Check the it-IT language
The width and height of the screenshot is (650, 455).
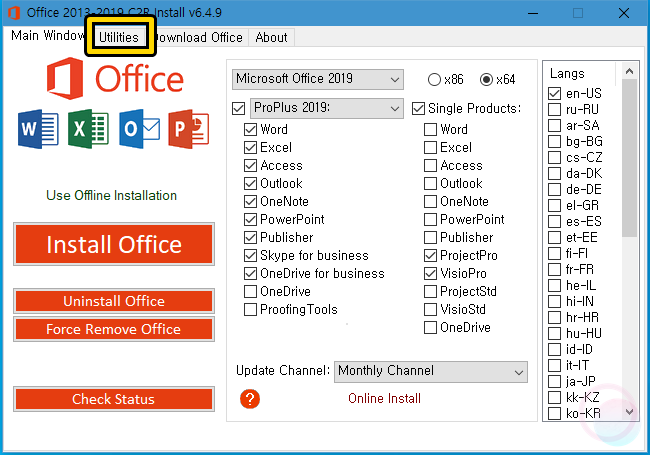pos(555,365)
